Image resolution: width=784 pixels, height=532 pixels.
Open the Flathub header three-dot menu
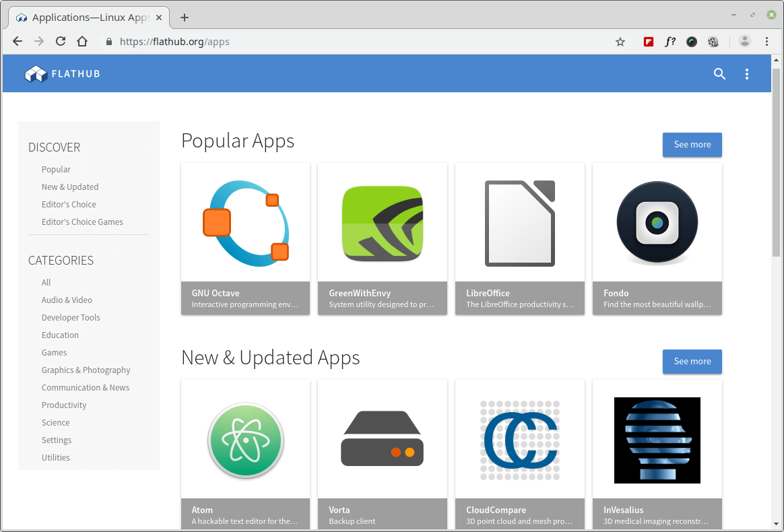[747, 74]
